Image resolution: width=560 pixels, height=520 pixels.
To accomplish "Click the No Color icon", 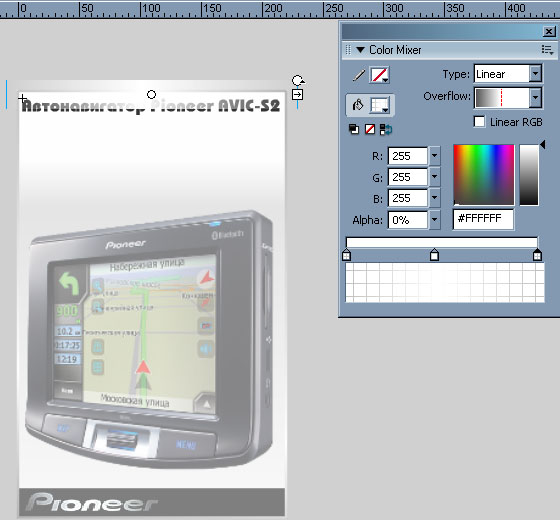I will coord(370,129).
